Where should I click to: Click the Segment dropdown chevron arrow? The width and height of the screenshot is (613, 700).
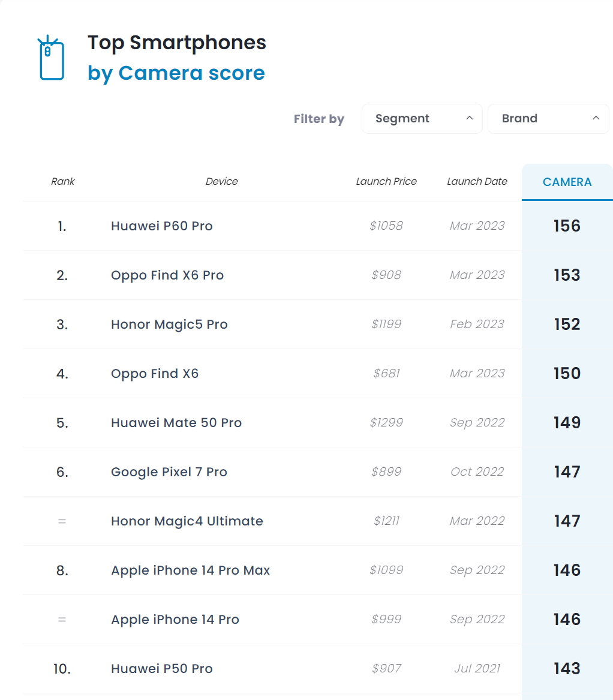coord(469,118)
